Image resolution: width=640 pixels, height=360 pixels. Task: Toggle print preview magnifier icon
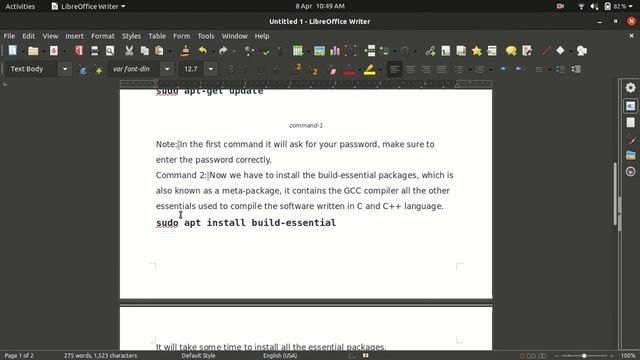click(110, 51)
